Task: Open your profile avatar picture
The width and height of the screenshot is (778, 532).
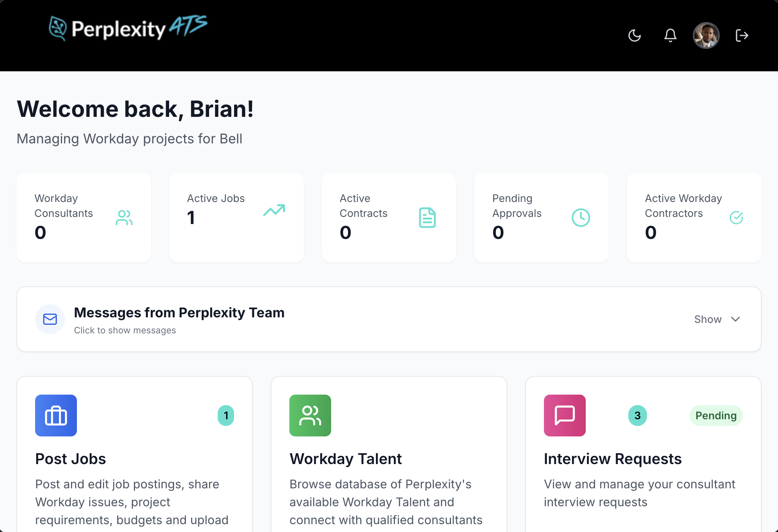Action: click(706, 35)
